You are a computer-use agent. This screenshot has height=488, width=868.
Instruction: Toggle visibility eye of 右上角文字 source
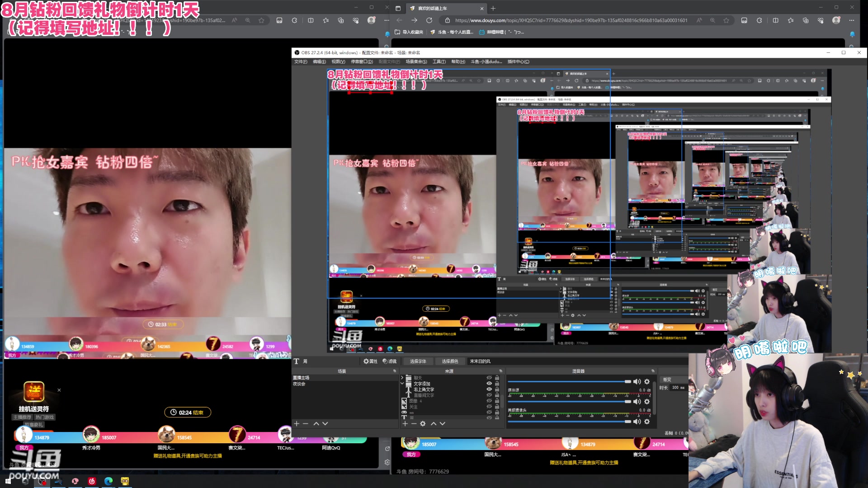(489, 389)
